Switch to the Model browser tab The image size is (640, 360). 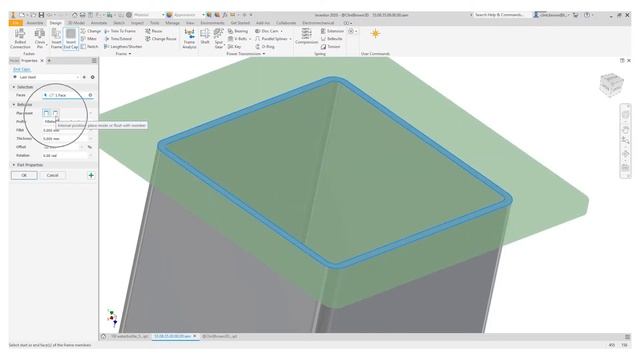[14, 60]
